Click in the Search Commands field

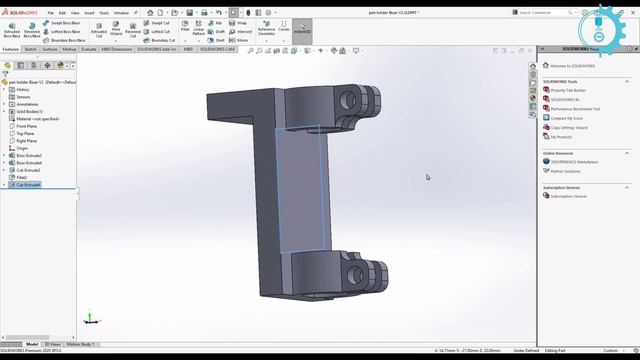tap(542, 13)
